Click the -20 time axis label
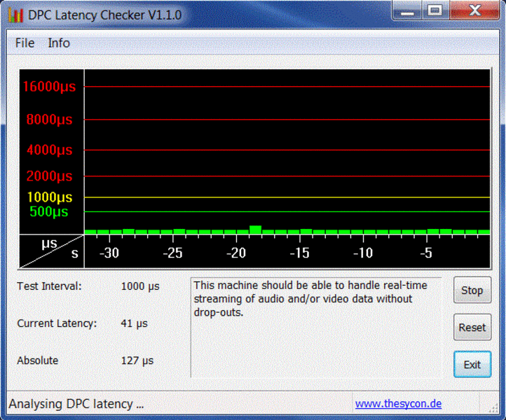506x420 pixels. (x=236, y=253)
